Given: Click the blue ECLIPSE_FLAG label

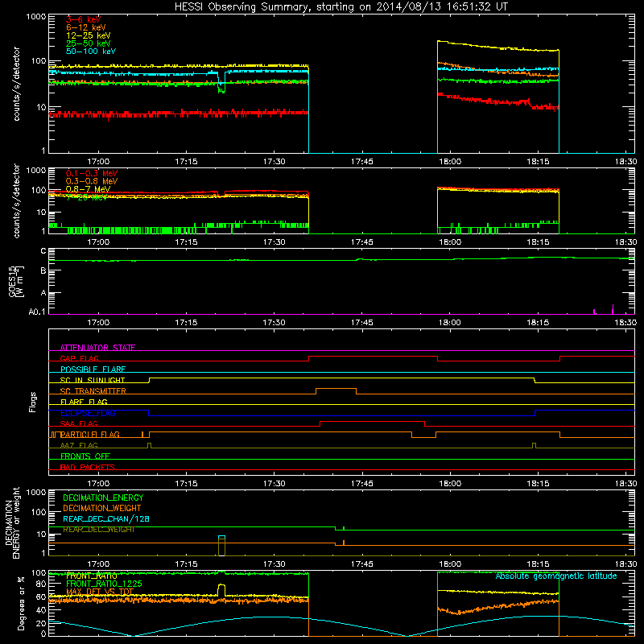Looking at the screenshot, I should 88,413.
